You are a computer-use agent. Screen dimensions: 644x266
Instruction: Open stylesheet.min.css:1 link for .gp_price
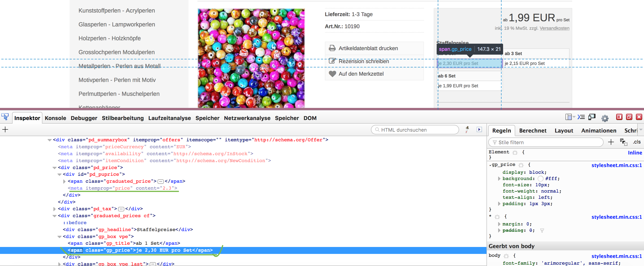(616, 165)
